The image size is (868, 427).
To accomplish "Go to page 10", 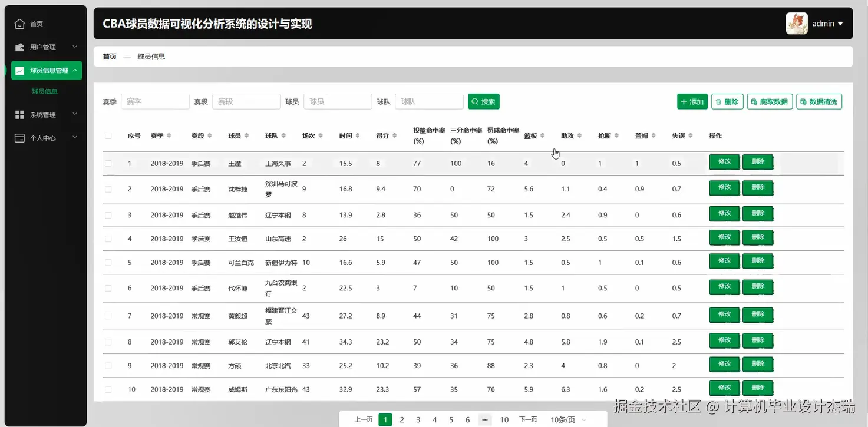I will tap(504, 420).
